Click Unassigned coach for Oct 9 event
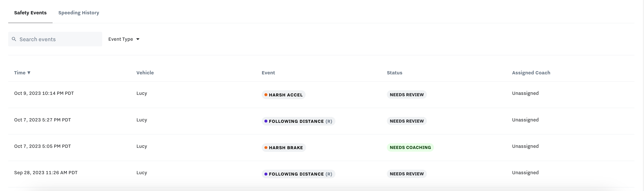 pos(525,93)
